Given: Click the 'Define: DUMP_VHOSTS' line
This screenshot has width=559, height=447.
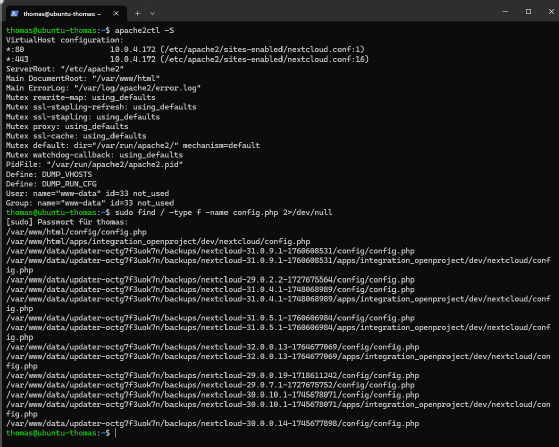Looking at the screenshot, I should pyautogui.click(x=49, y=174).
